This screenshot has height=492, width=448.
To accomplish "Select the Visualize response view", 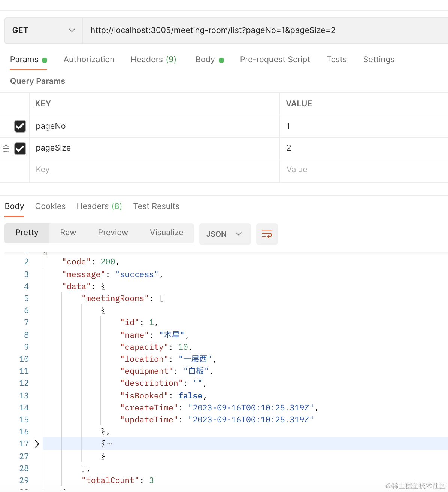I will tap(166, 233).
